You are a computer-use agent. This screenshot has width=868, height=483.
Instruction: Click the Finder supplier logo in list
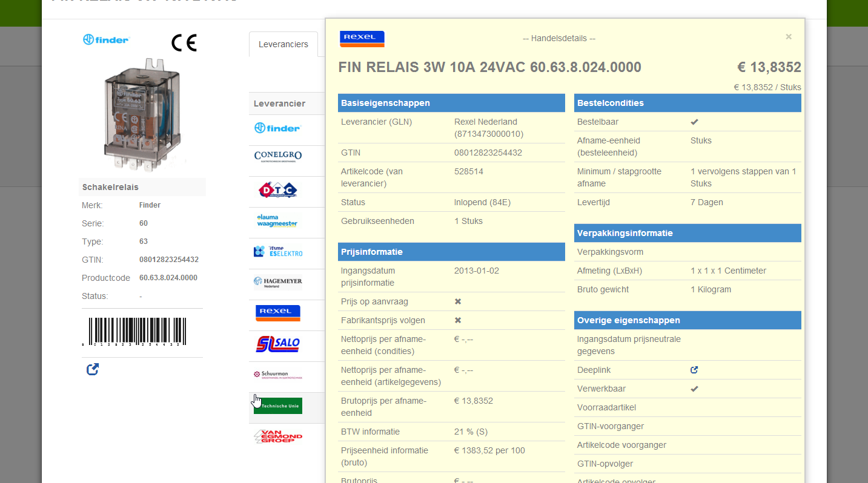click(x=277, y=128)
